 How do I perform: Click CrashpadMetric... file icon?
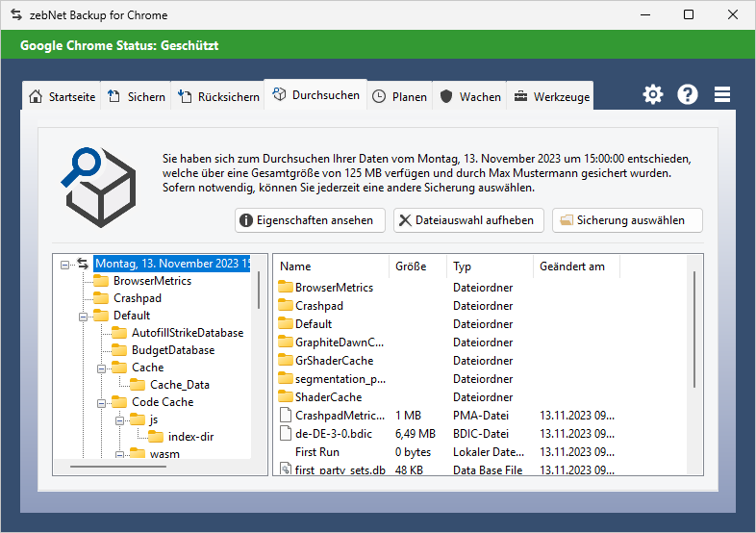pyautogui.click(x=286, y=416)
